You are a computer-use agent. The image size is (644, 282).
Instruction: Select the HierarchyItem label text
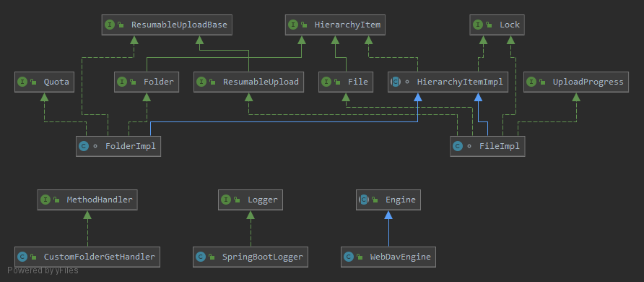pyautogui.click(x=347, y=25)
